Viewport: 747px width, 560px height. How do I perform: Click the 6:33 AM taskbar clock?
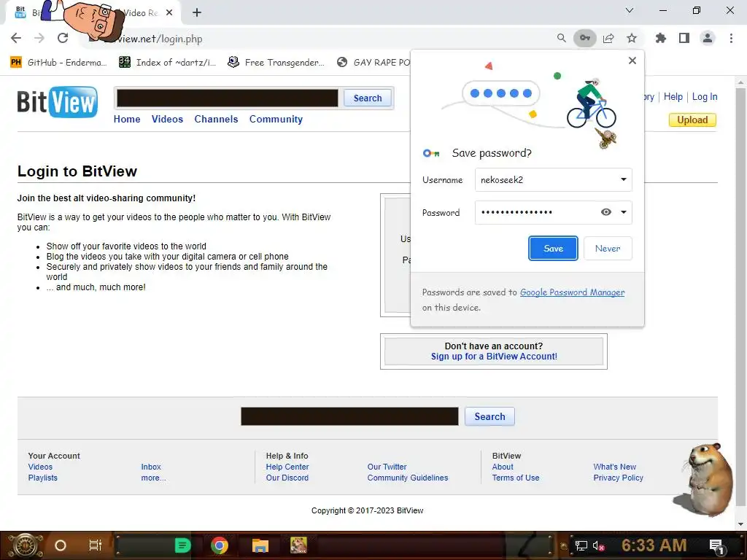click(x=654, y=545)
